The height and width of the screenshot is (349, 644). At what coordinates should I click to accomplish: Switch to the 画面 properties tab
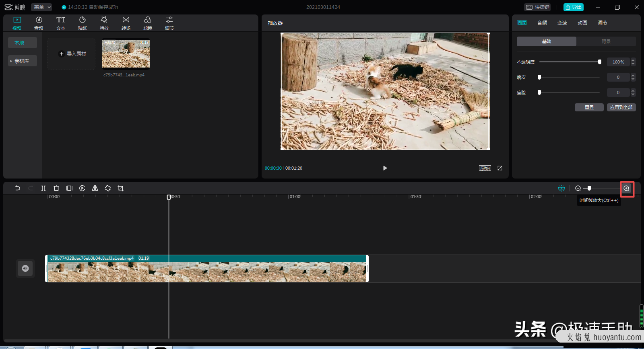(x=522, y=23)
